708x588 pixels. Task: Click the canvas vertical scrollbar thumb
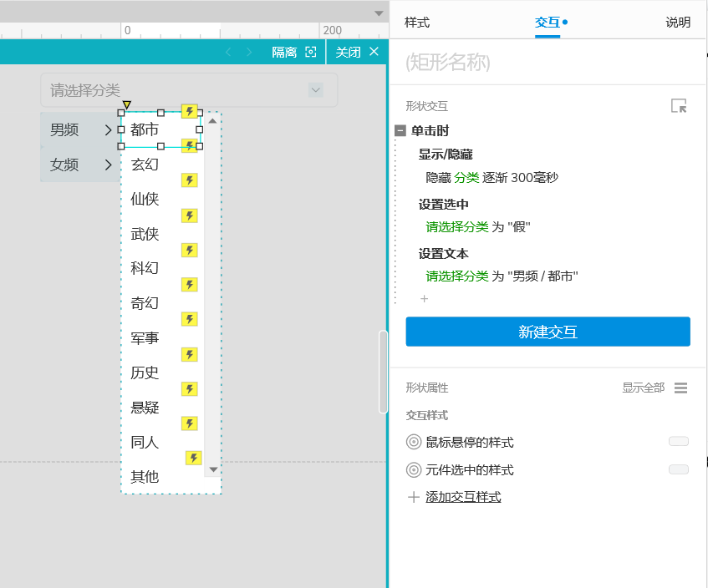pos(383,372)
